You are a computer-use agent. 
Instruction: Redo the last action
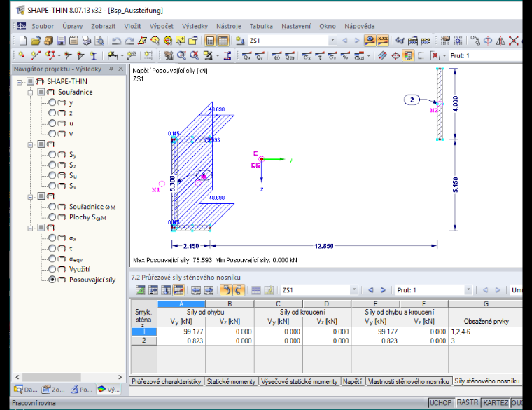click(x=129, y=41)
